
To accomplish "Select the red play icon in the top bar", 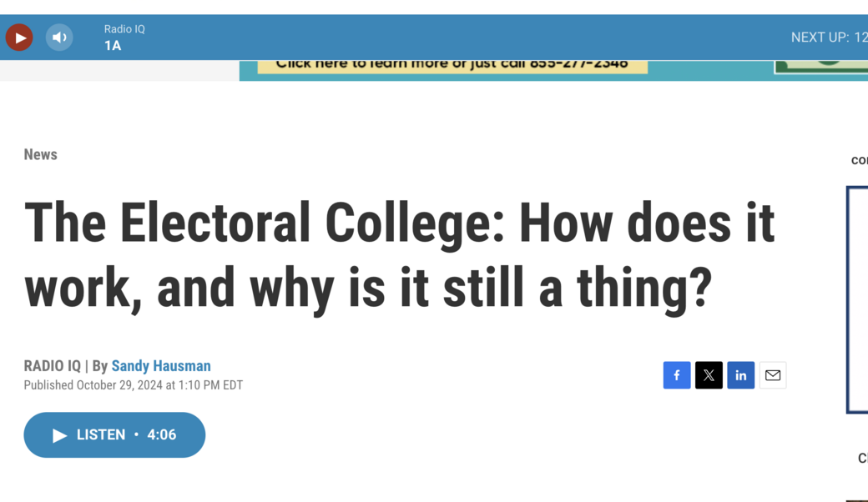I will (18, 37).
